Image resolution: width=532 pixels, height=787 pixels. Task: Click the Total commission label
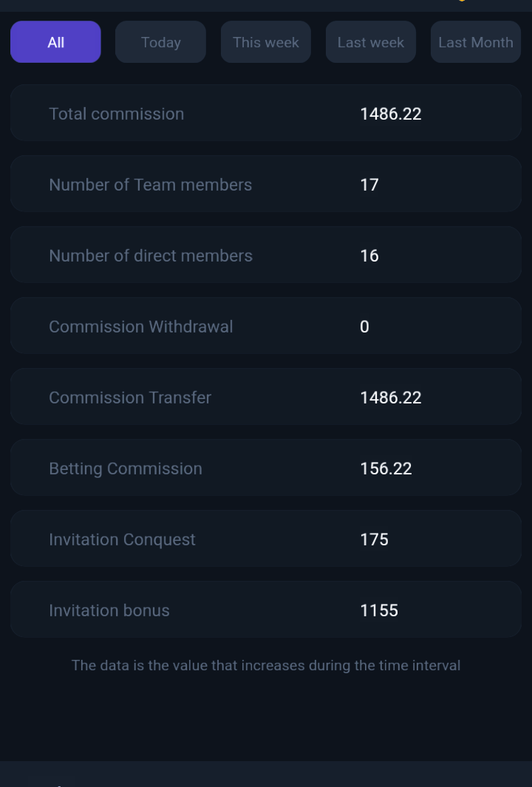tap(117, 114)
